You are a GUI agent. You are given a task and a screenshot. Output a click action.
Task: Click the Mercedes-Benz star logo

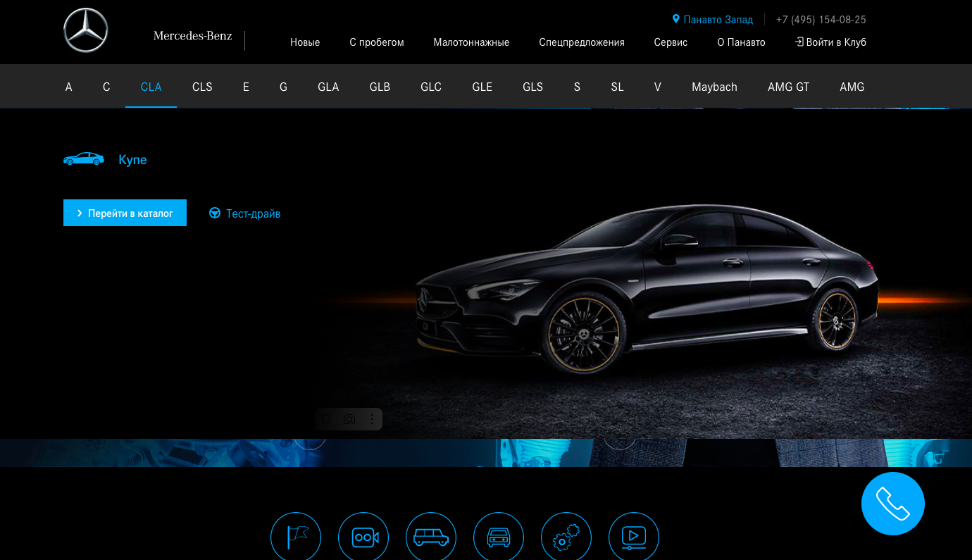pos(86,31)
